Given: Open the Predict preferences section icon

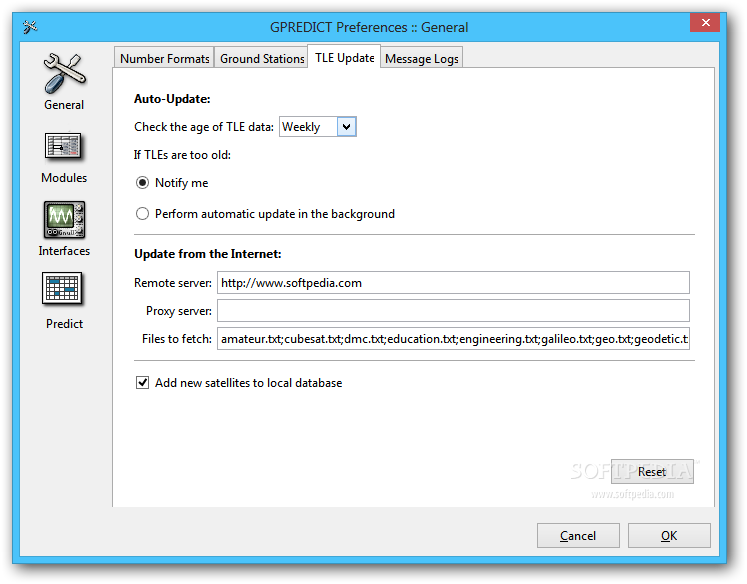Looking at the screenshot, I should [62, 289].
